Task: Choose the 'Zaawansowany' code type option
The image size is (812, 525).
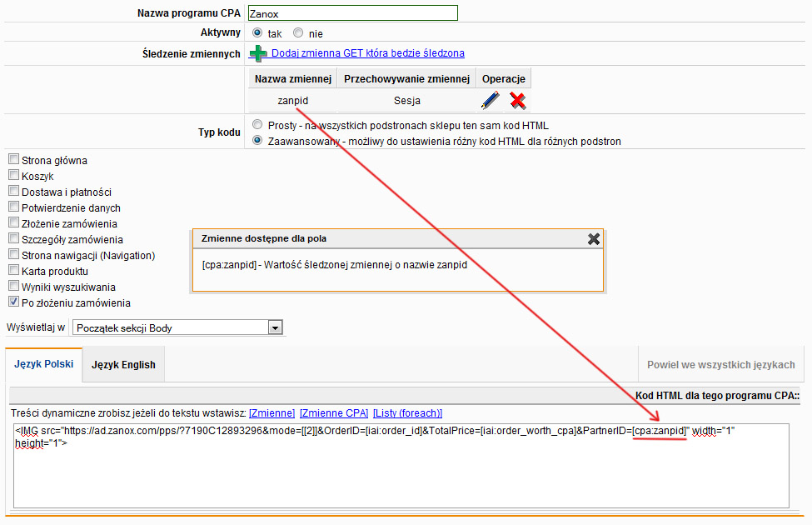Action: point(257,140)
